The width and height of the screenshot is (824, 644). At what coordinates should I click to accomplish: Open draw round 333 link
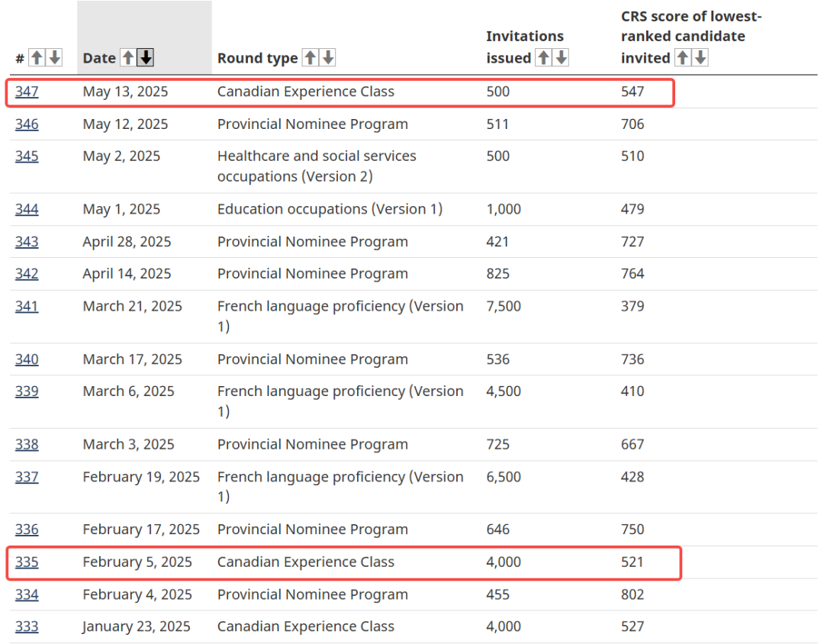click(x=27, y=626)
